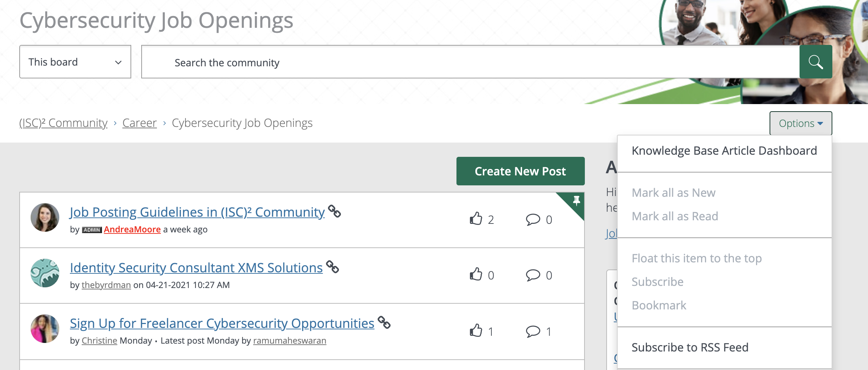Open the Career breadcrumb link

tap(139, 123)
